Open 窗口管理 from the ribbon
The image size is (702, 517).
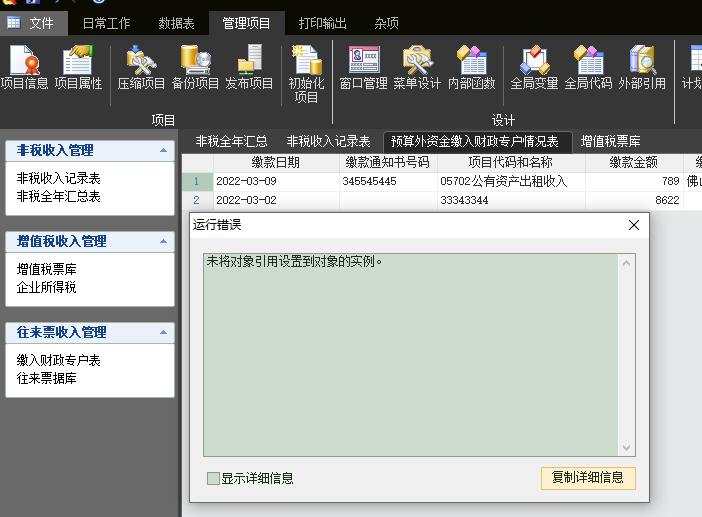point(364,67)
